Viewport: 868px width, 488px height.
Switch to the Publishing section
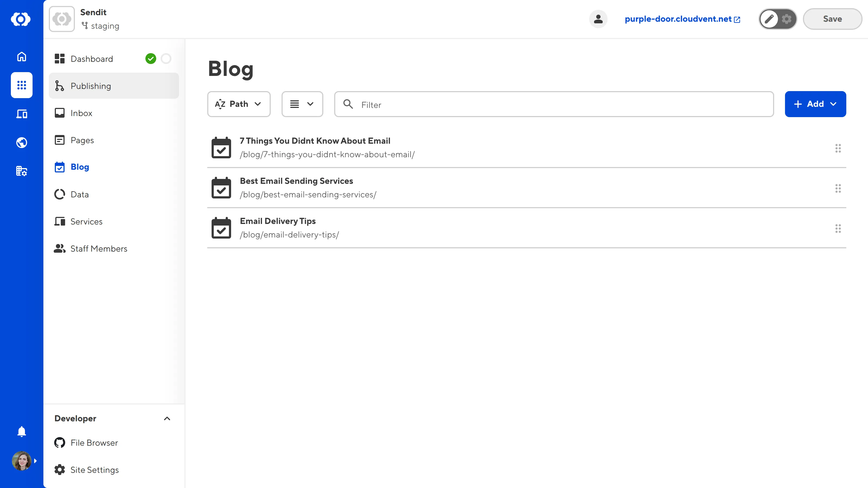coord(90,86)
